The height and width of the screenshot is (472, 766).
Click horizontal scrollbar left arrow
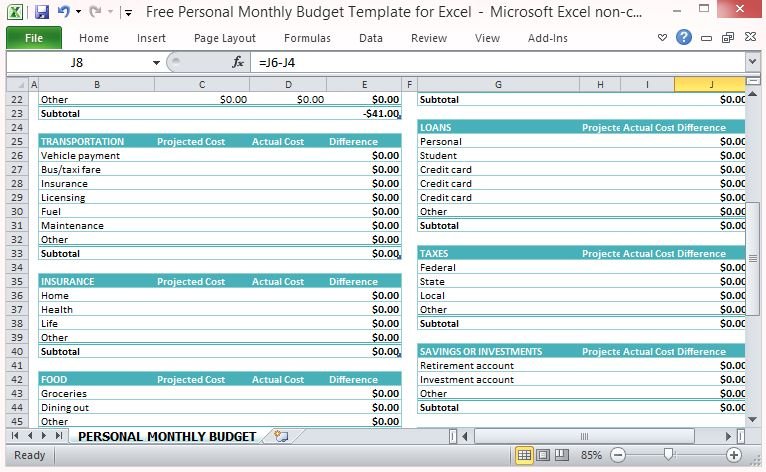[465, 436]
